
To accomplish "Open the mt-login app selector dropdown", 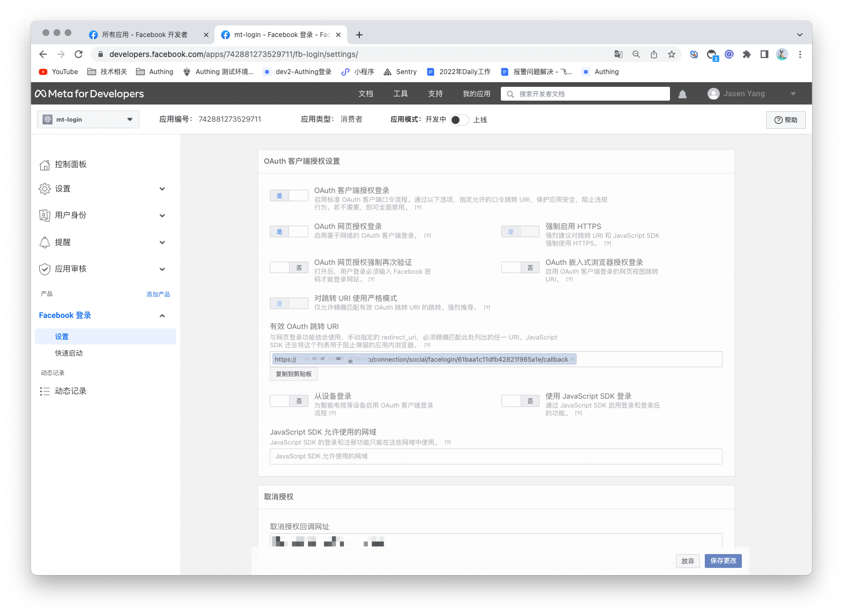I will point(88,119).
